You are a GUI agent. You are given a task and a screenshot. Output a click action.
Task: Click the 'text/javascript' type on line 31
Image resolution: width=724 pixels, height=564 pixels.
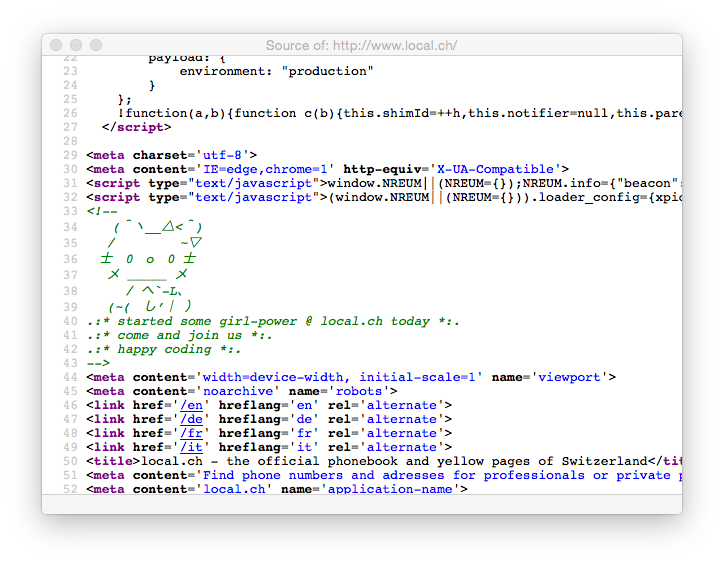pos(253,183)
